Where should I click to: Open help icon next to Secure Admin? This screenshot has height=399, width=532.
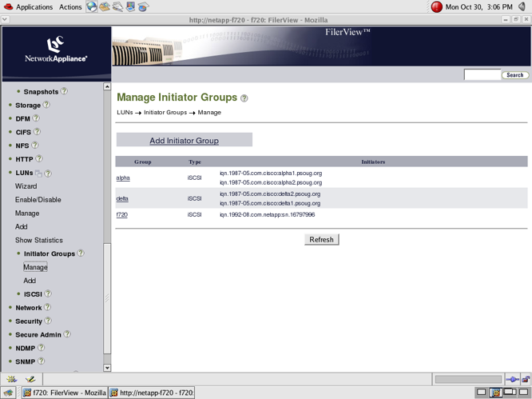tap(67, 334)
